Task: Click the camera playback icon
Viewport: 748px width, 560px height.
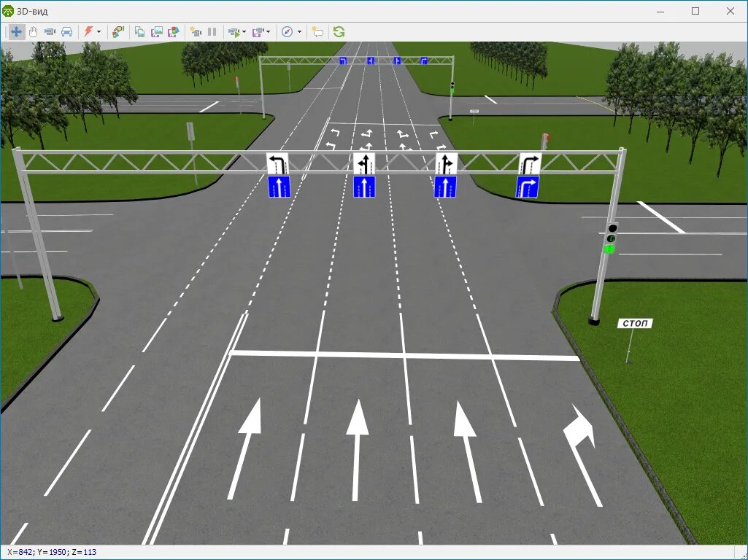Action: [234, 32]
